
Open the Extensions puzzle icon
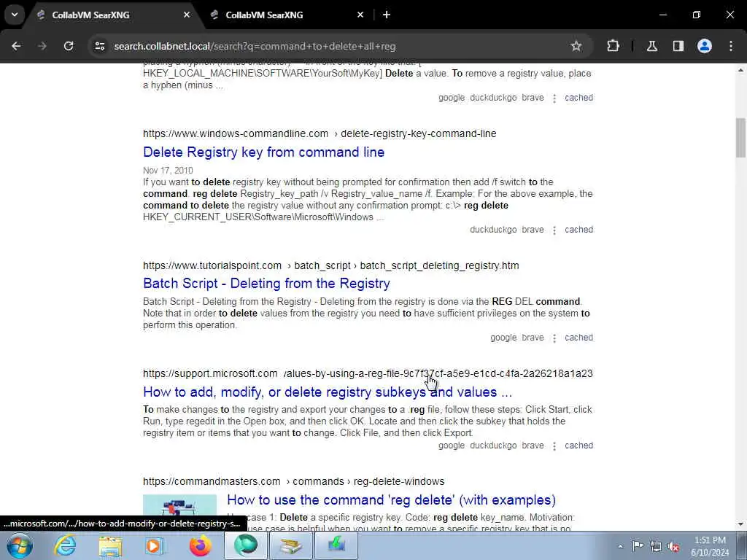click(613, 46)
